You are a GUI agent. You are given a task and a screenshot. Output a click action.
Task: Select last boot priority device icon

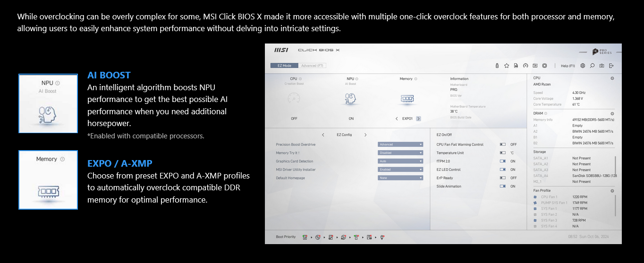(382, 237)
